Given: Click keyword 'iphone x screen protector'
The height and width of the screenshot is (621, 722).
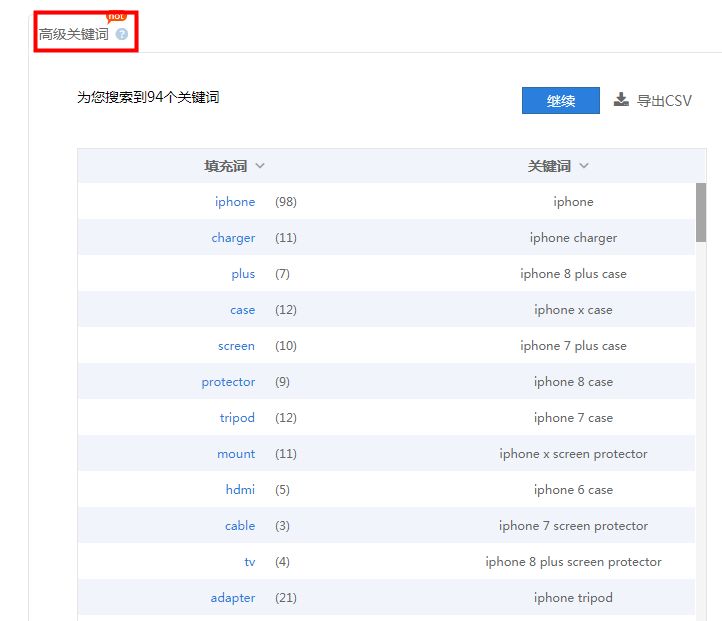Looking at the screenshot, I should pos(573,454).
